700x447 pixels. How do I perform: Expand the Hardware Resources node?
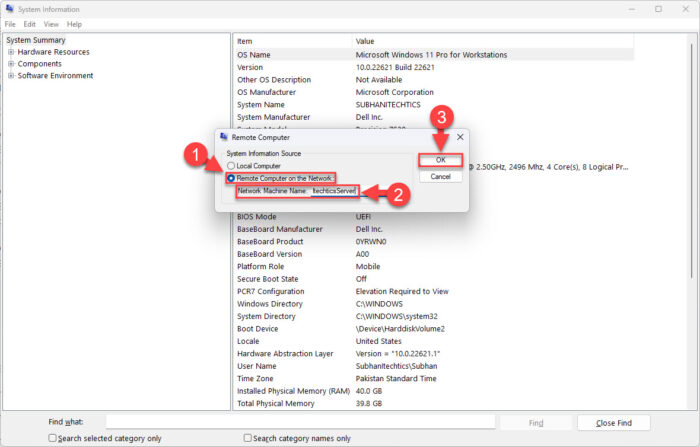coord(11,52)
